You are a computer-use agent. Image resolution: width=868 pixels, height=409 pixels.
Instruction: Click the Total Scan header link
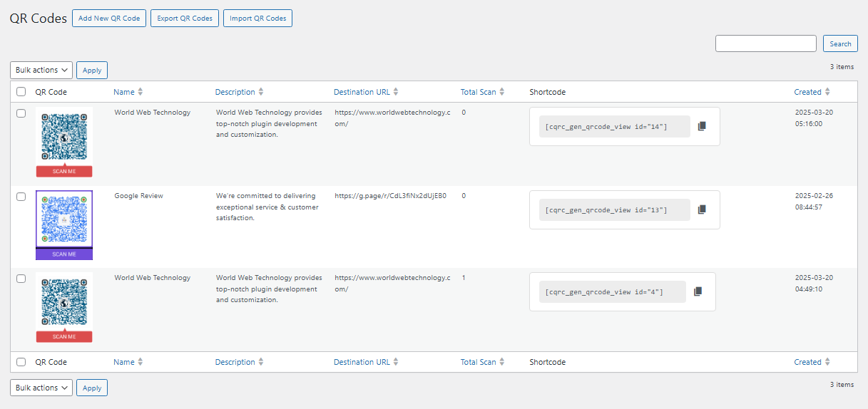point(479,92)
